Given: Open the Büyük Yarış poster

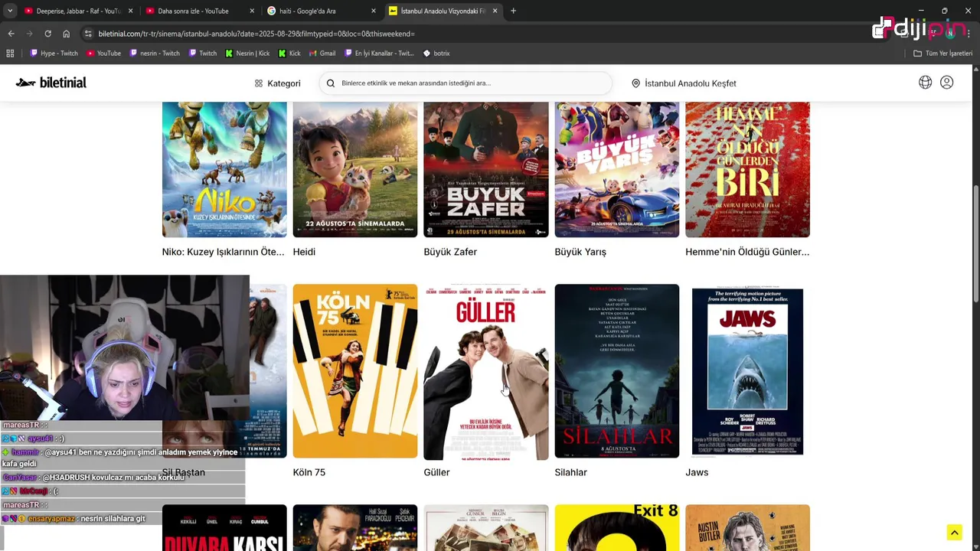Looking at the screenshot, I should point(617,169).
